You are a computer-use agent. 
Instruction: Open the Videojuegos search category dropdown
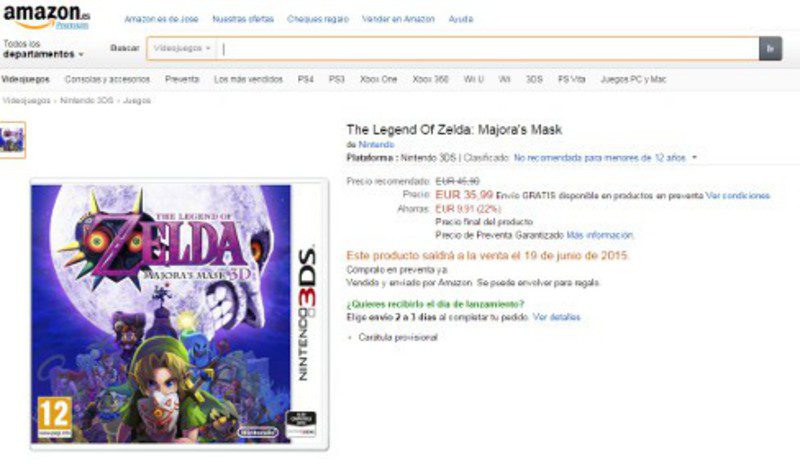tap(182, 48)
